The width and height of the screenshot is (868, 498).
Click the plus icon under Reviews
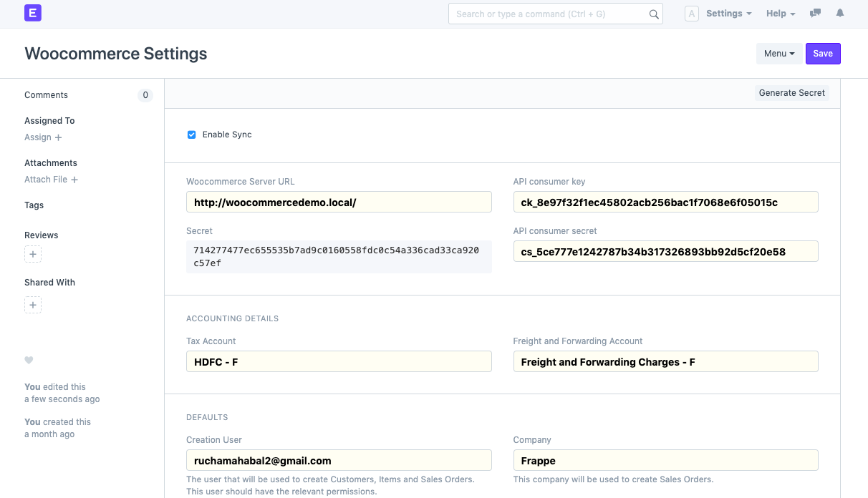click(x=33, y=254)
